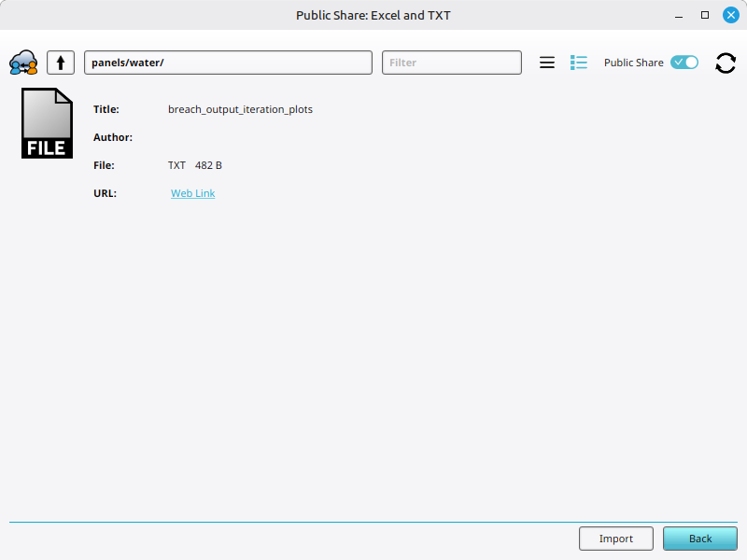Refresh the shared file listing
747x560 pixels.
click(x=726, y=63)
